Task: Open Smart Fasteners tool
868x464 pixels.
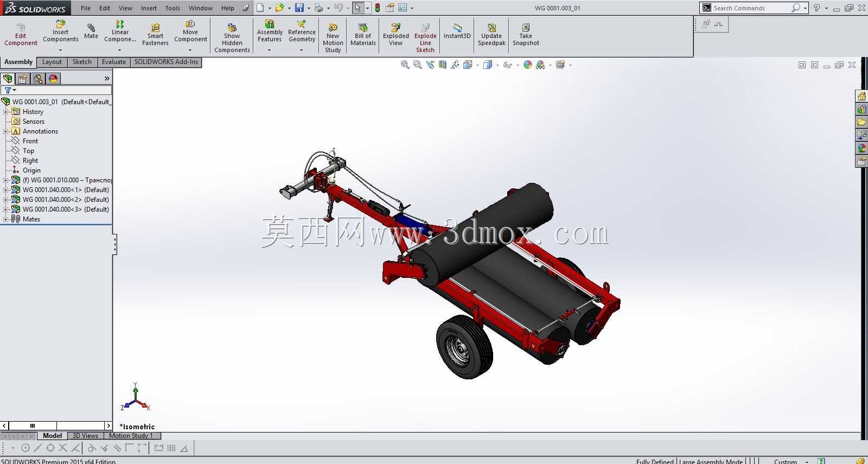Action: [x=155, y=35]
